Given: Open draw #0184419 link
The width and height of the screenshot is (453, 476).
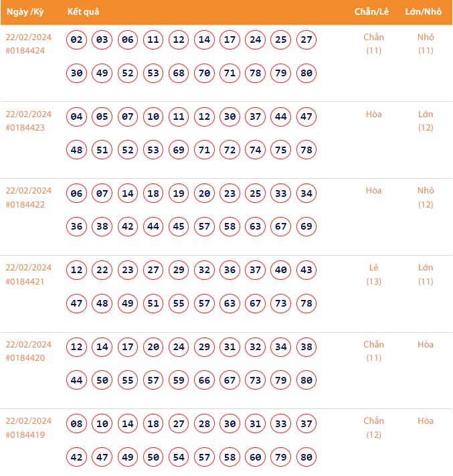Looking at the screenshot, I should point(25,434).
